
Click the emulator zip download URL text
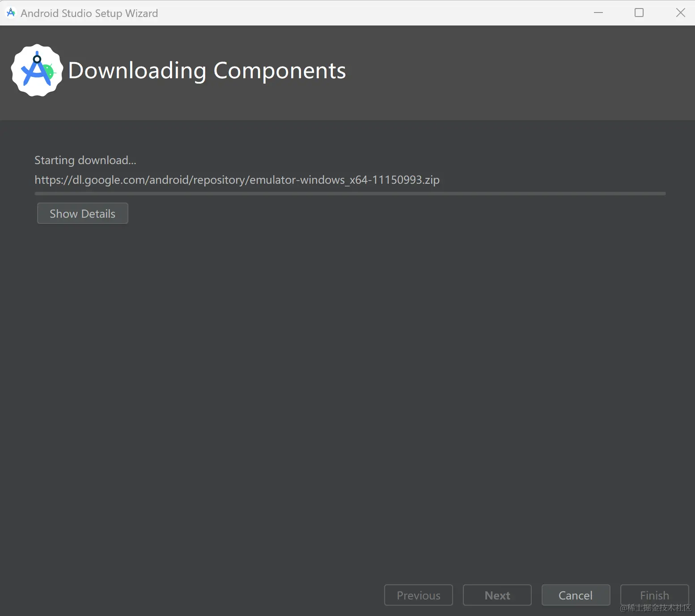tap(237, 180)
